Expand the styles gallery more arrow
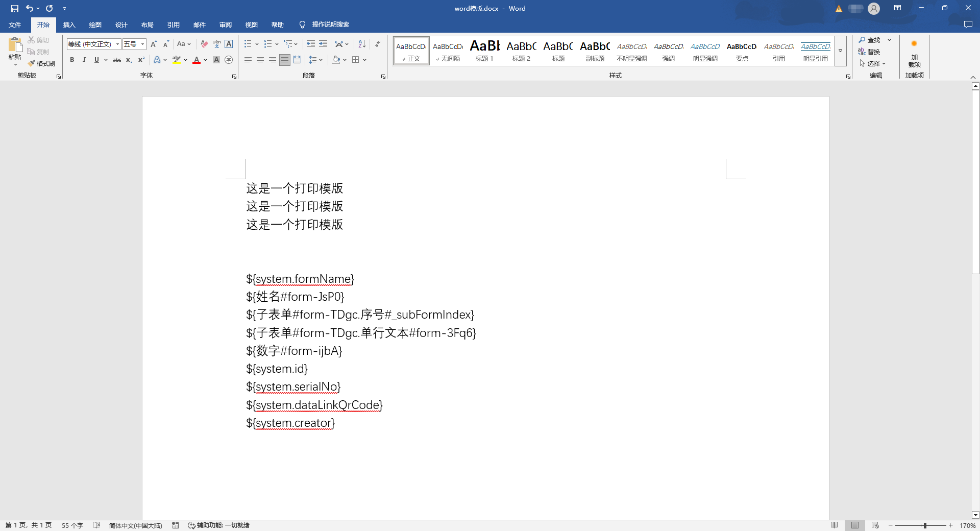980x531 pixels. pyautogui.click(x=841, y=51)
